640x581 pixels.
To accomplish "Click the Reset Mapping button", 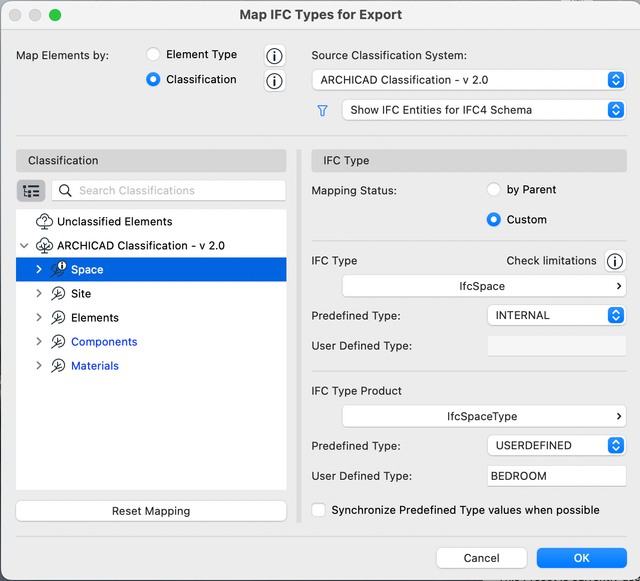I will tap(151, 511).
